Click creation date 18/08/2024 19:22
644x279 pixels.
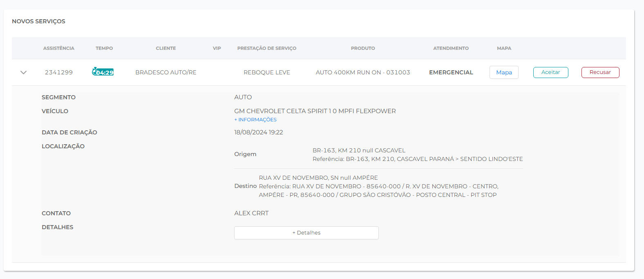pos(259,132)
